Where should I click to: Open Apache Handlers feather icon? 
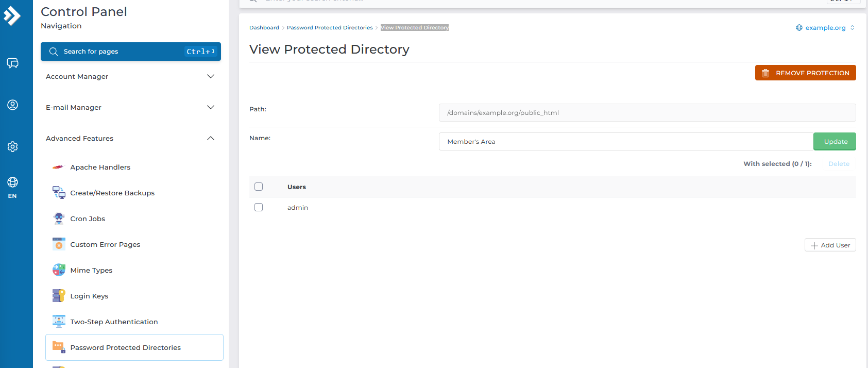[58, 167]
